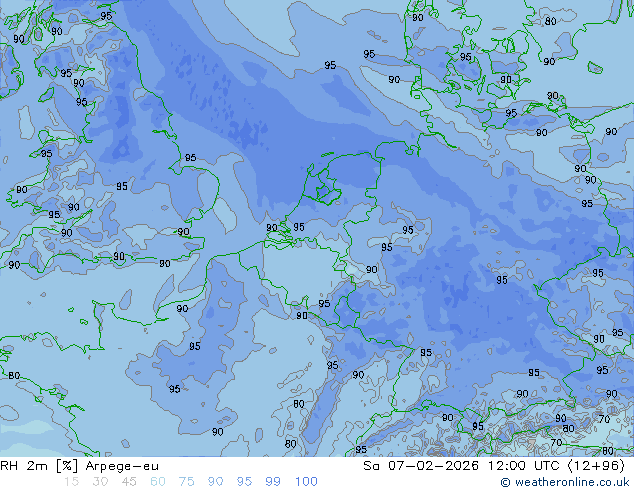Image resolution: width=634 pixels, height=490 pixels.
Task: Click the legend value 90 in color scale
Action: click(215, 482)
